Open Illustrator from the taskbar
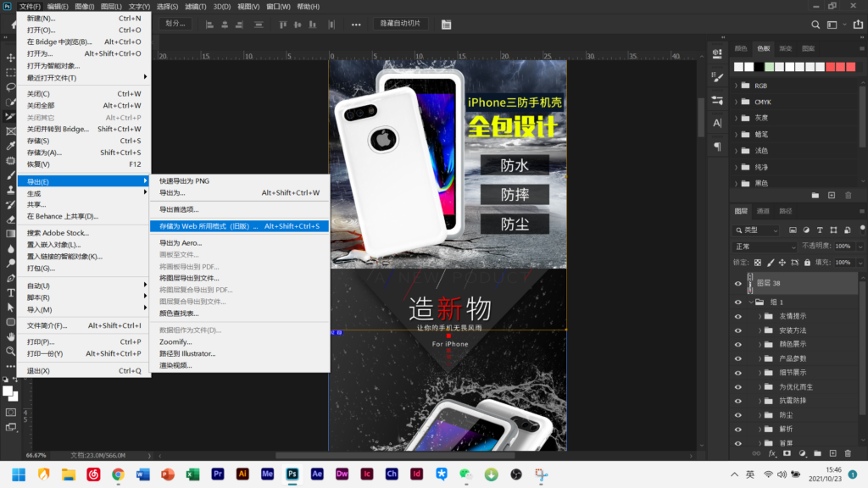The height and width of the screenshot is (488, 868). tap(242, 474)
